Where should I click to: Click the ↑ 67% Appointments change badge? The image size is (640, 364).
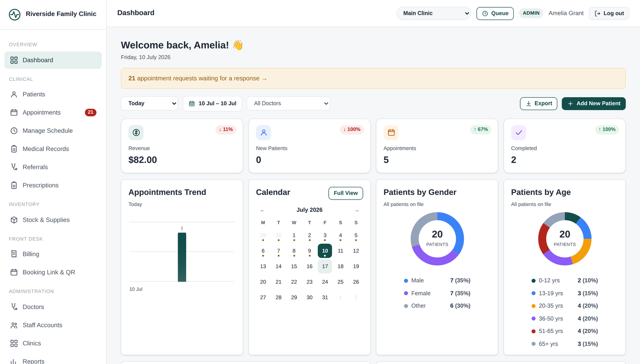coord(481,130)
